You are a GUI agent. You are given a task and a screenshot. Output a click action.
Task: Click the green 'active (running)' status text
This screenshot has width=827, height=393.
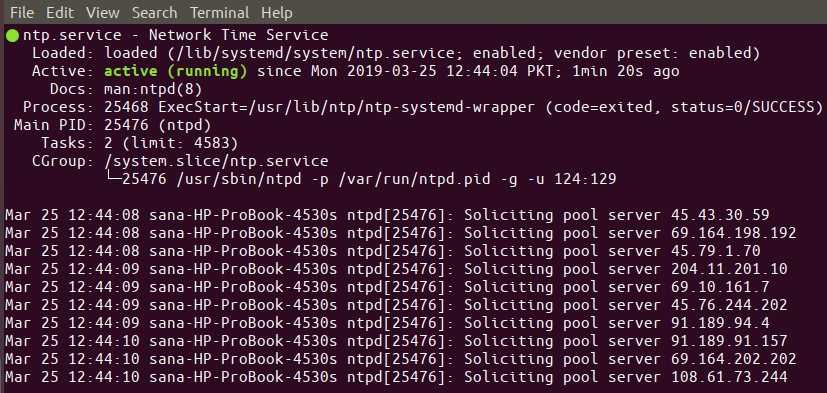pyautogui.click(x=176, y=71)
